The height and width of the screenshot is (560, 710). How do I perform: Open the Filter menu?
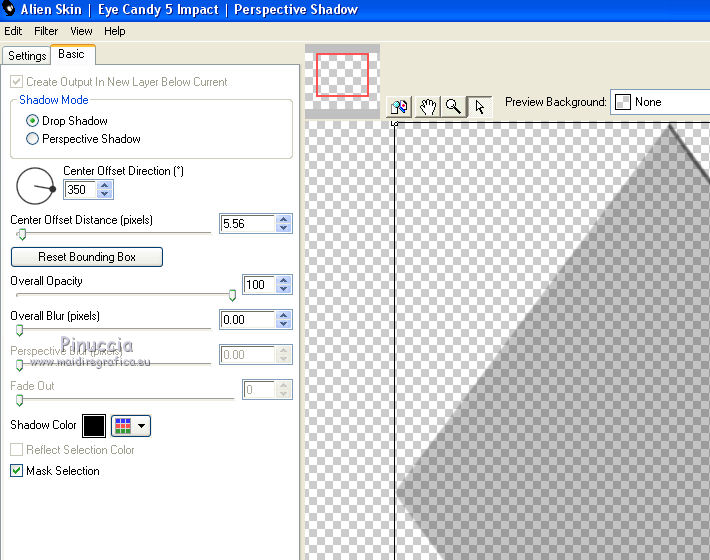[x=46, y=31]
